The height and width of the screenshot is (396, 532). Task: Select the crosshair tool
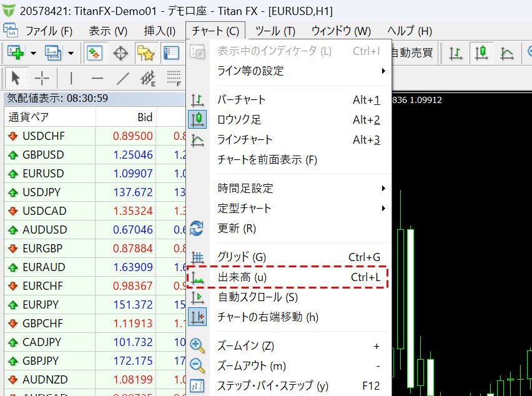coord(41,78)
